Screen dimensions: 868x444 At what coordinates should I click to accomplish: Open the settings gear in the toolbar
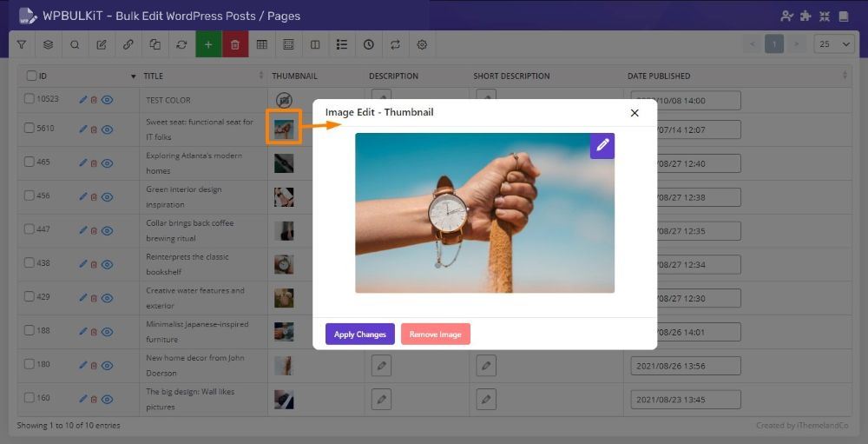(x=422, y=44)
